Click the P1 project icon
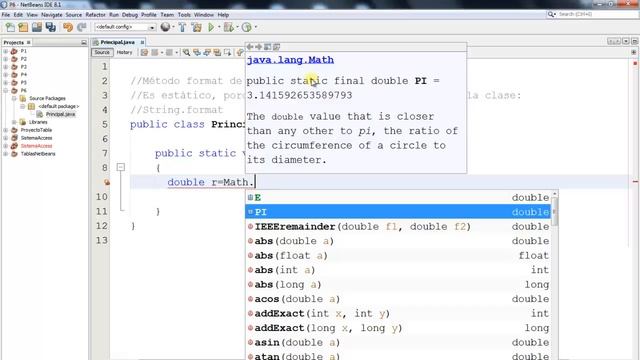Viewport: 640px width, 360px height. tap(14, 51)
